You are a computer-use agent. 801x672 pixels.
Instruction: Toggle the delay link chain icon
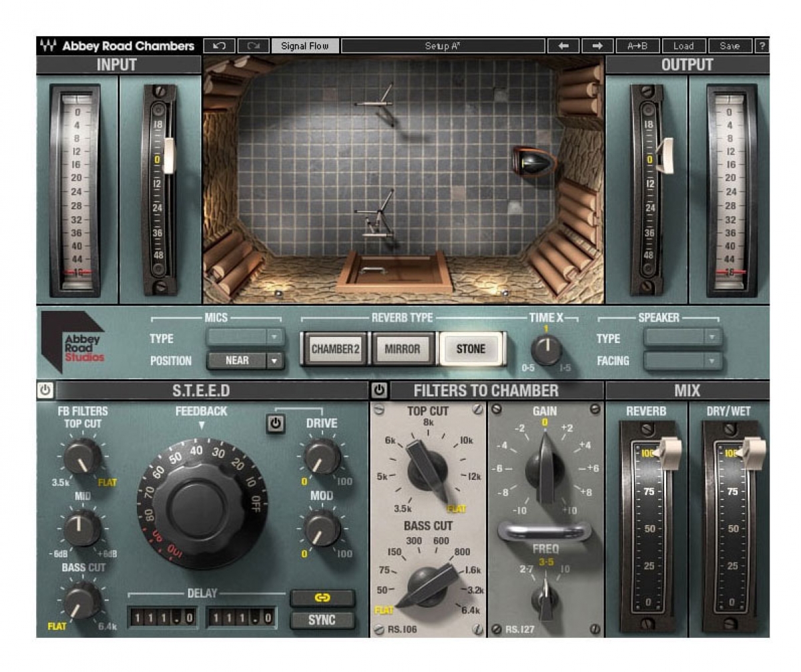322,598
